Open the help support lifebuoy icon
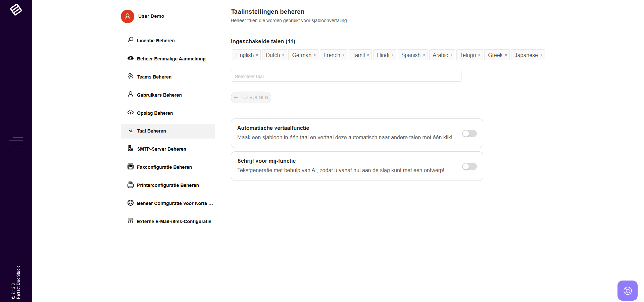 (627, 291)
